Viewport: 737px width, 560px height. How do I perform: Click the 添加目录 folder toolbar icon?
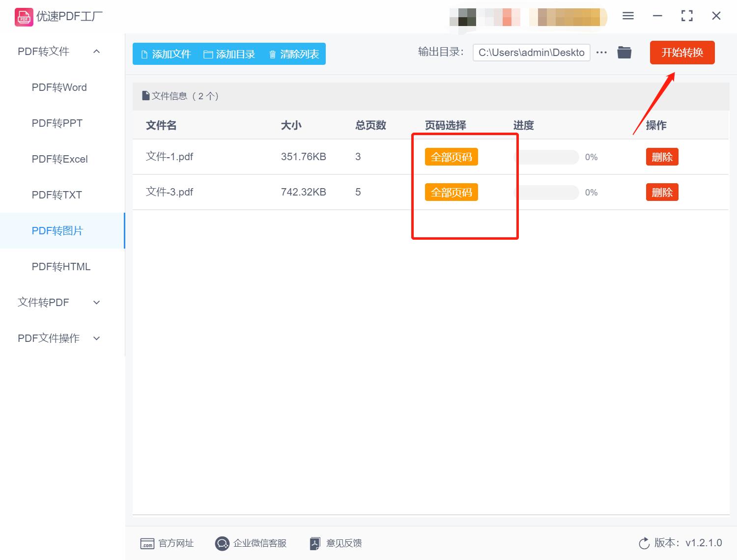click(x=208, y=54)
